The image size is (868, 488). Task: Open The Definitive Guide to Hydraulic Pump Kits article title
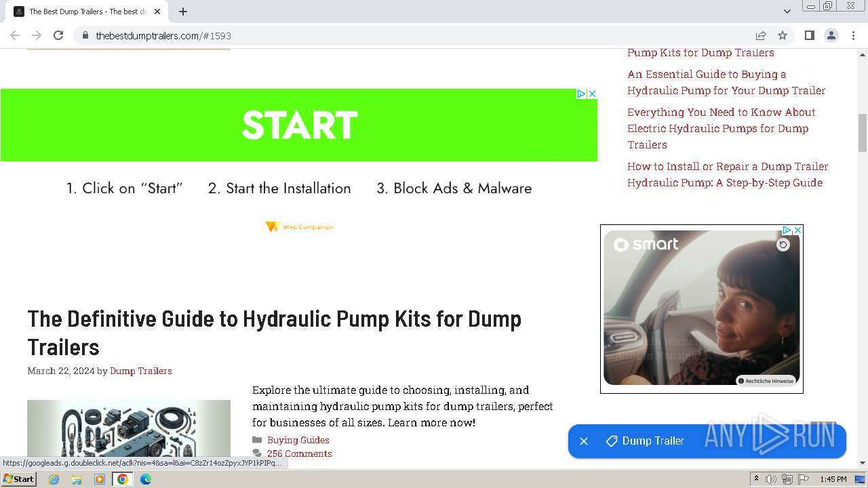[x=274, y=333]
